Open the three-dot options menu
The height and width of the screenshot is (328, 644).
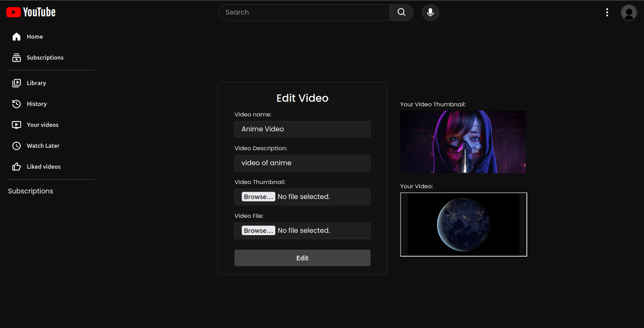point(607,12)
